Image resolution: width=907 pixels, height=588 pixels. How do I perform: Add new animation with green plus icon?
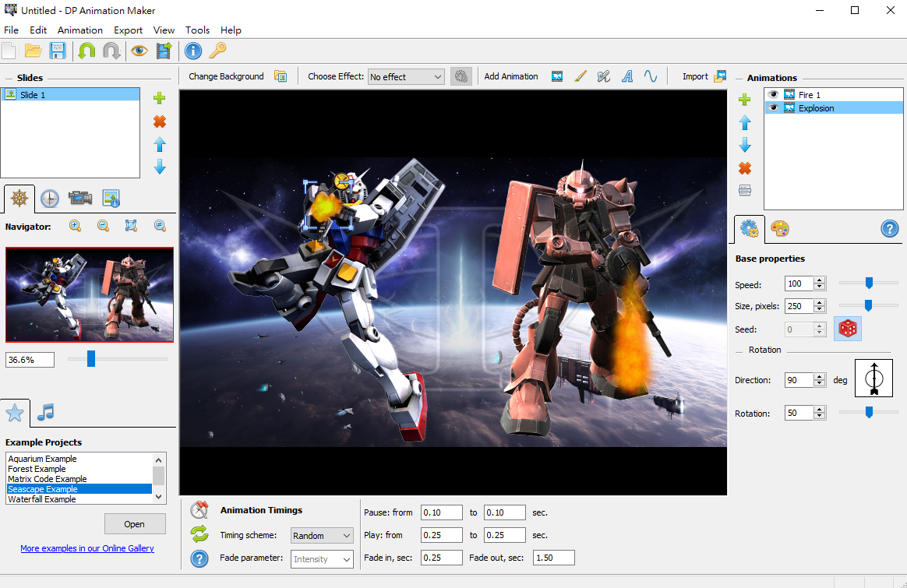(744, 100)
